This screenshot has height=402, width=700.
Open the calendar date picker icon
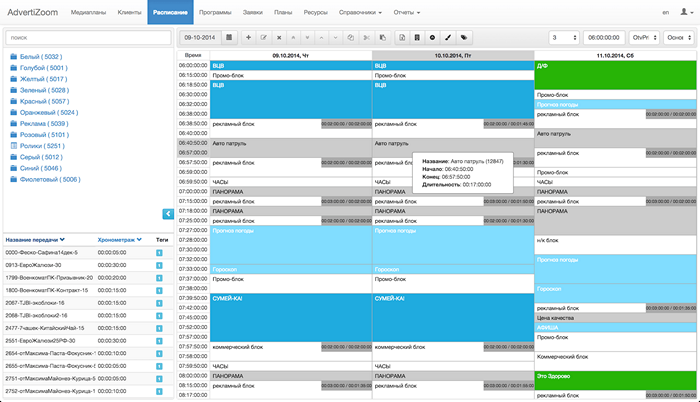tap(229, 38)
